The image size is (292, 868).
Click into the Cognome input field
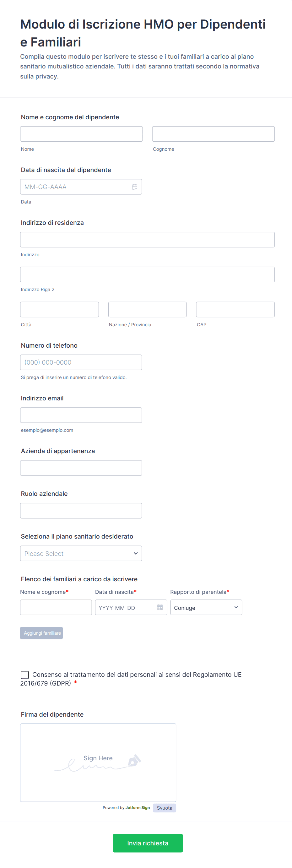tap(213, 134)
